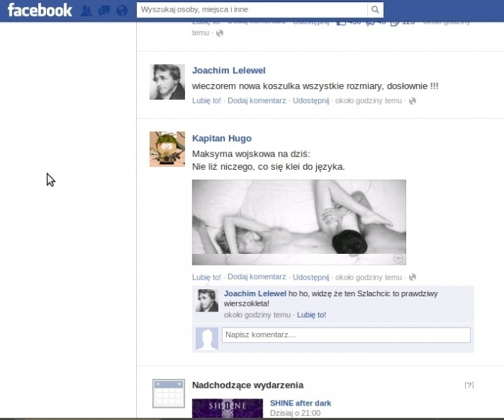Open the notifications globe icon

pyautogui.click(x=121, y=11)
